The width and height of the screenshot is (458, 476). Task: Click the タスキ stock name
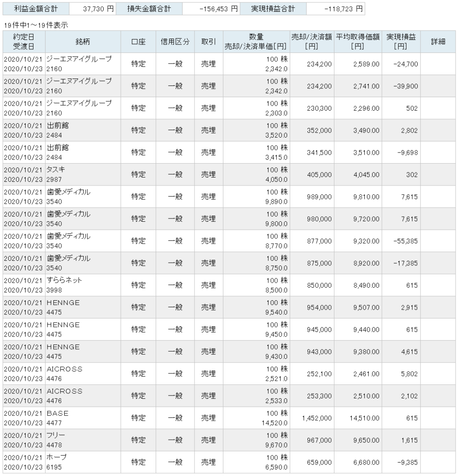pos(56,169)
